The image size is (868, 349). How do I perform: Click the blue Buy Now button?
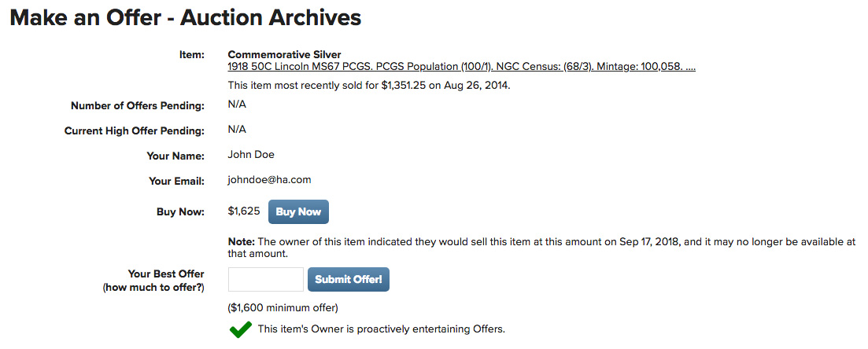tap(298, 211)
